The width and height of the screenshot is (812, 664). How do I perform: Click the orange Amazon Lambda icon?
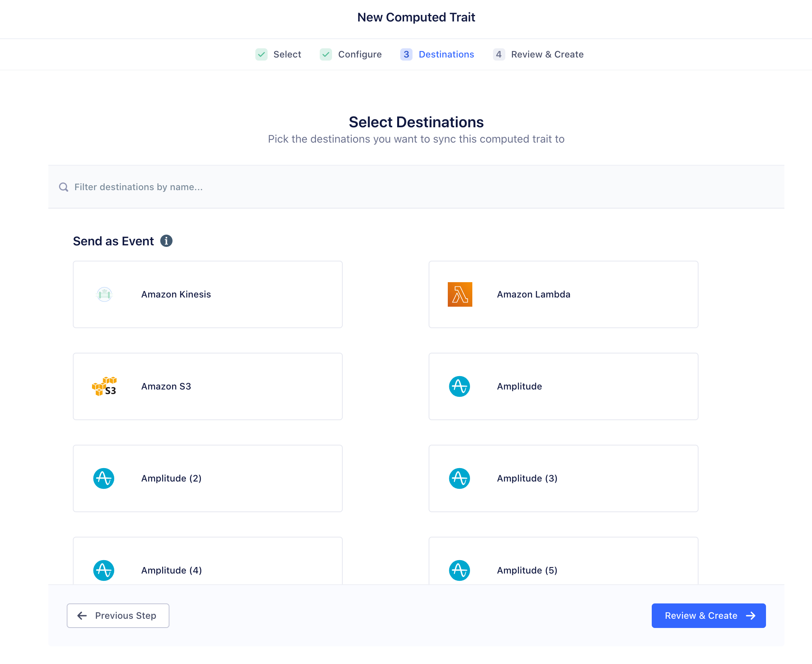[x=460, y=294]
